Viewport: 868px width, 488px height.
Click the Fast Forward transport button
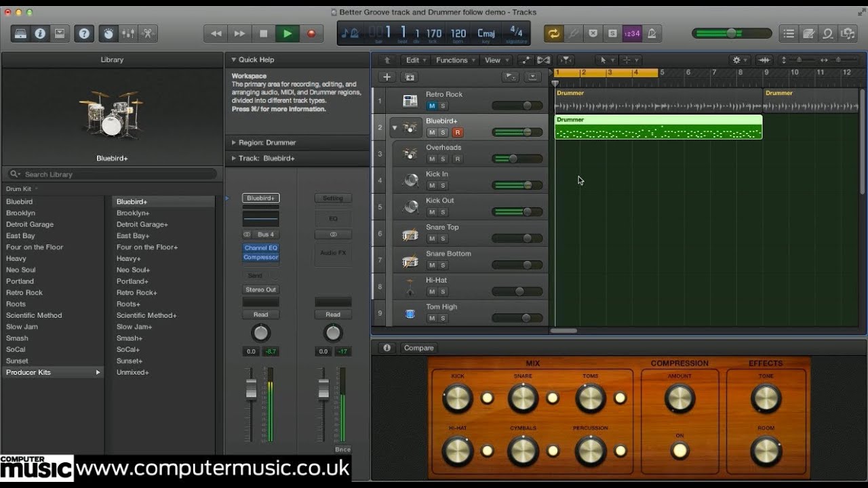coord(239,33)
